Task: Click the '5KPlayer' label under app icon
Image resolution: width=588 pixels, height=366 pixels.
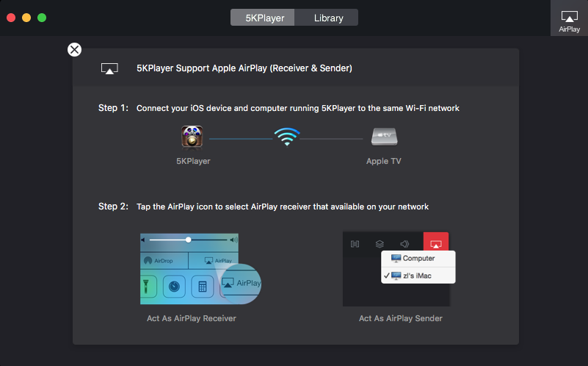Action: click(193, 161)
